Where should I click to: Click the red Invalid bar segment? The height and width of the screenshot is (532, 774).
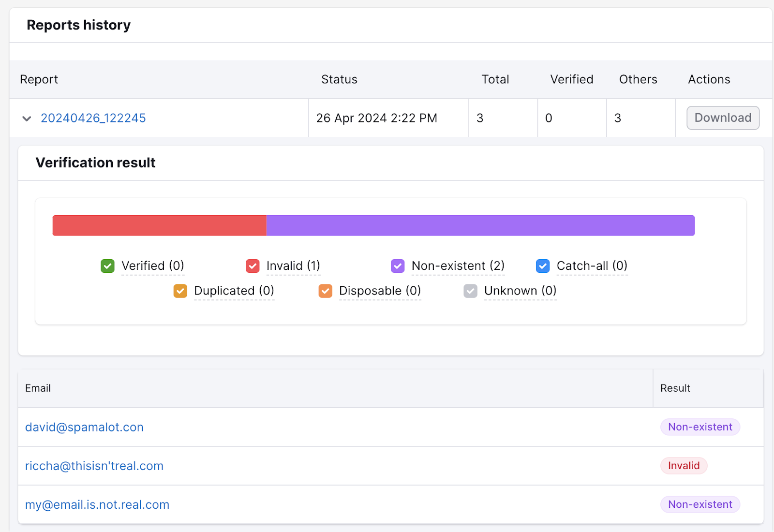tap(159, 226)
